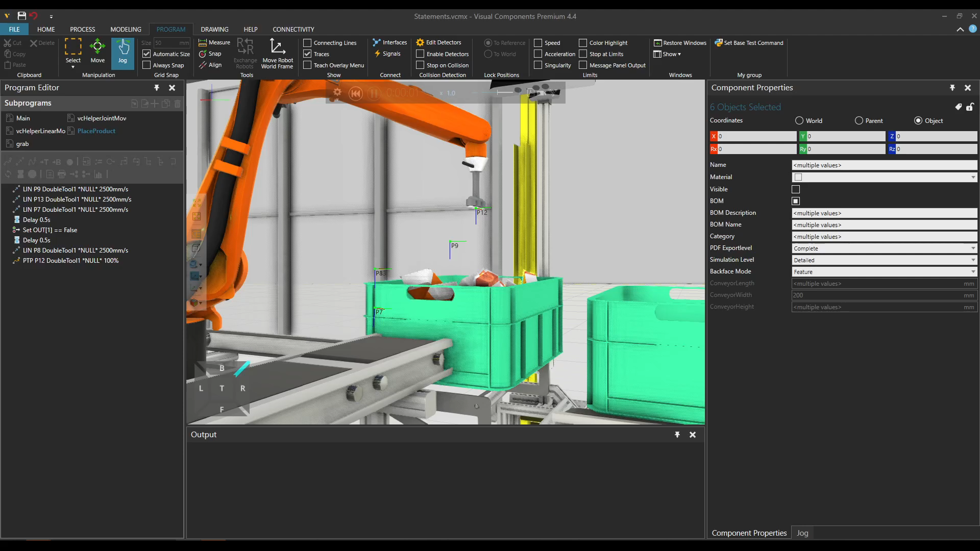Save the layout with floppy icon

21,16
